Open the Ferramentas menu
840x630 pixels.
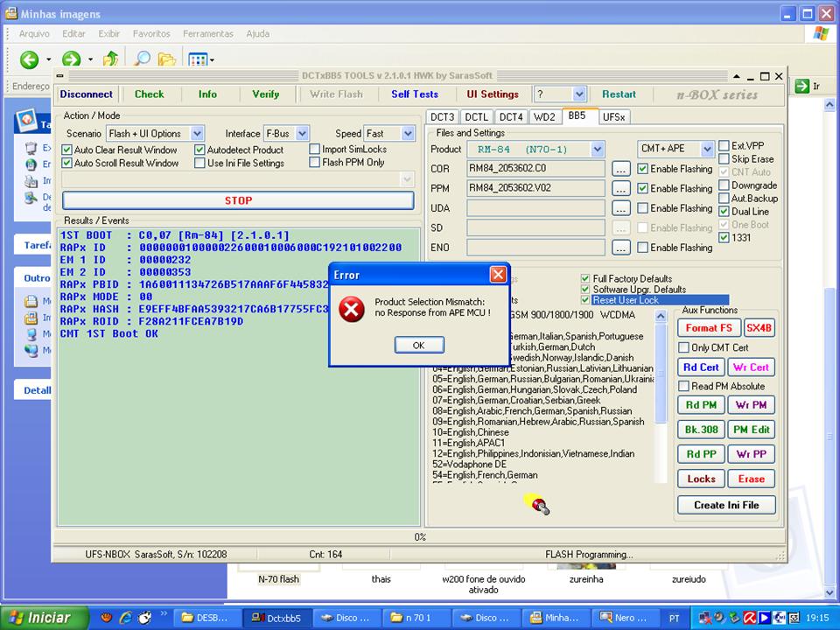(x=208, y=34)
